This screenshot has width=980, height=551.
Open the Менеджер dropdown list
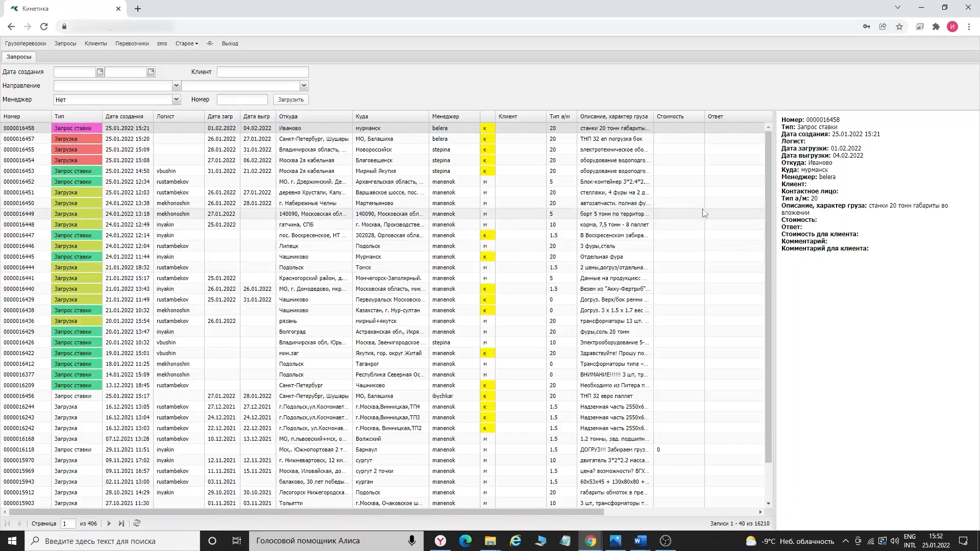(176, 99)
